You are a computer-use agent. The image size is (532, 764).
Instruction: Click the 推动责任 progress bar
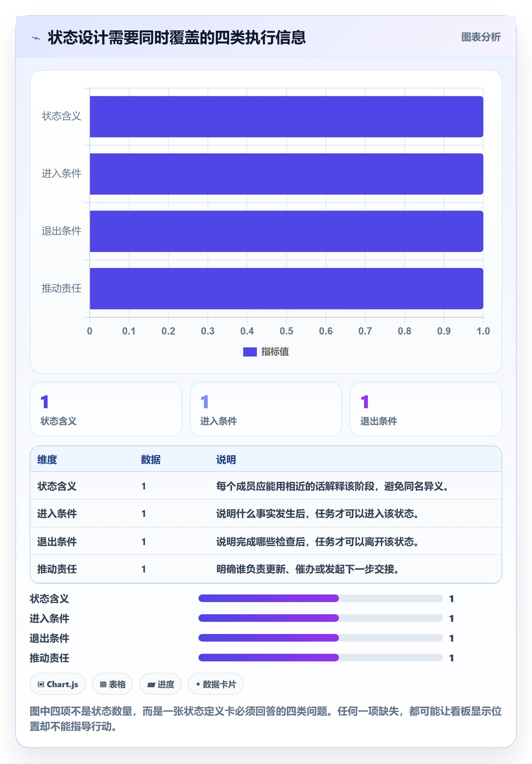click(x=321, y=658)
